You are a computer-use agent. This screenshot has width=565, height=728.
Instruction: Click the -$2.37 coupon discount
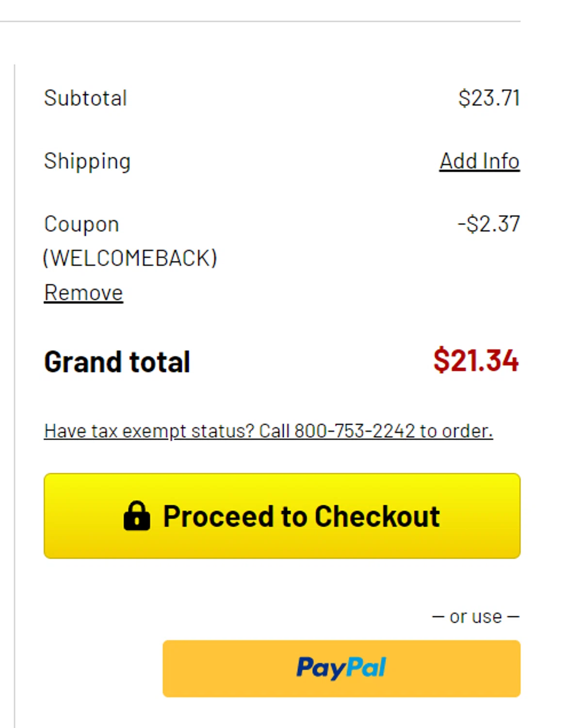[x=489, y=224]
